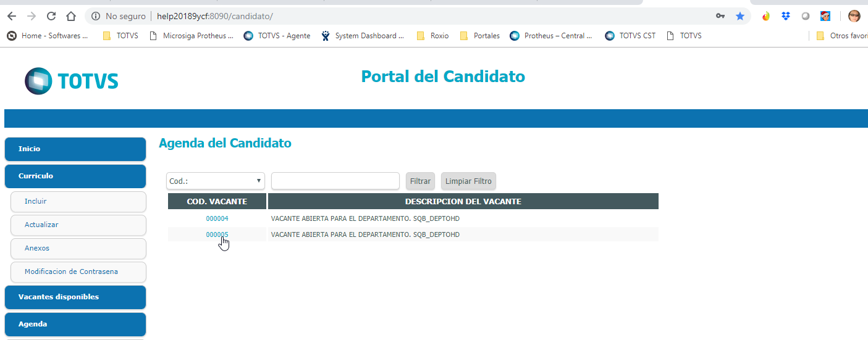Open the Dropbox extension icon
Image resolution: width=868 pixels, height=340 pixels.
786,16
